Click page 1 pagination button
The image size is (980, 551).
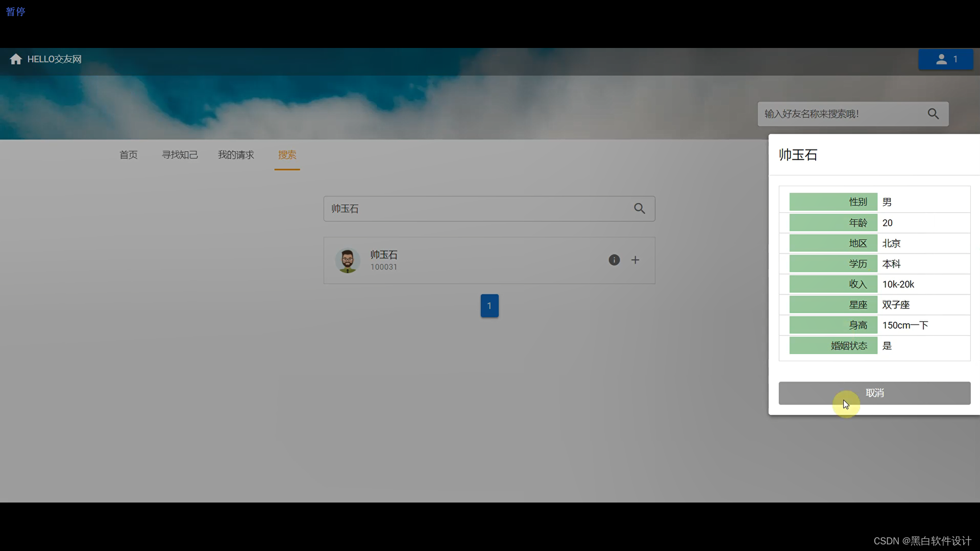tap(489, 306)
